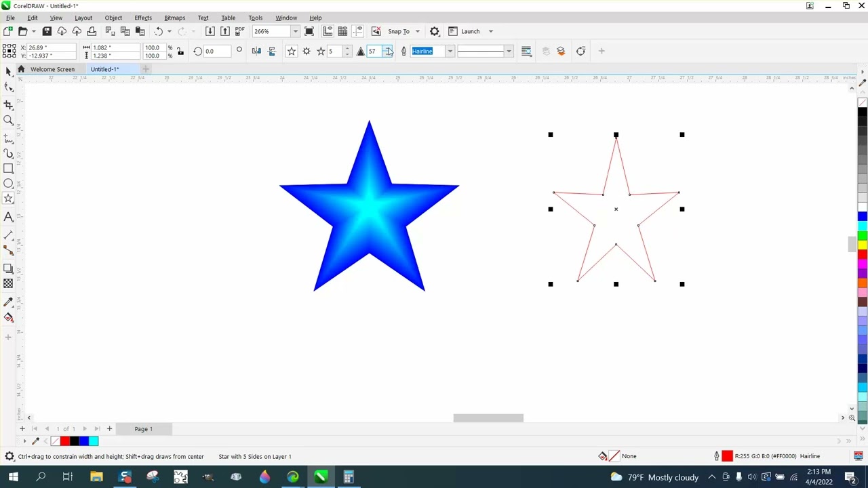Click the cyan swatch in document palette
The width and height of the screenshot is (868, 488).
pos(94,441)
